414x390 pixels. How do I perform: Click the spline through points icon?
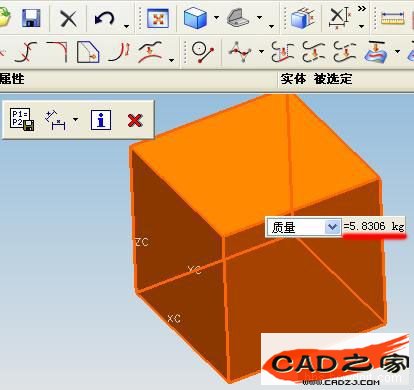(240, 52)
